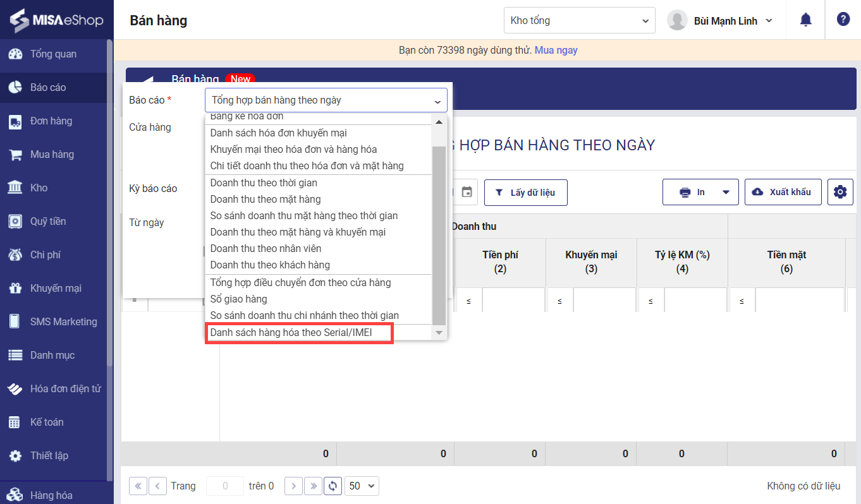Click the notification bell icon
861x504 pixels.
[x=805, y=20]
